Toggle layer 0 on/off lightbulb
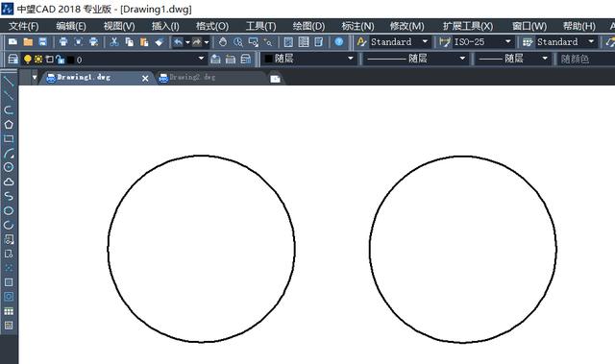 (28, 60)
